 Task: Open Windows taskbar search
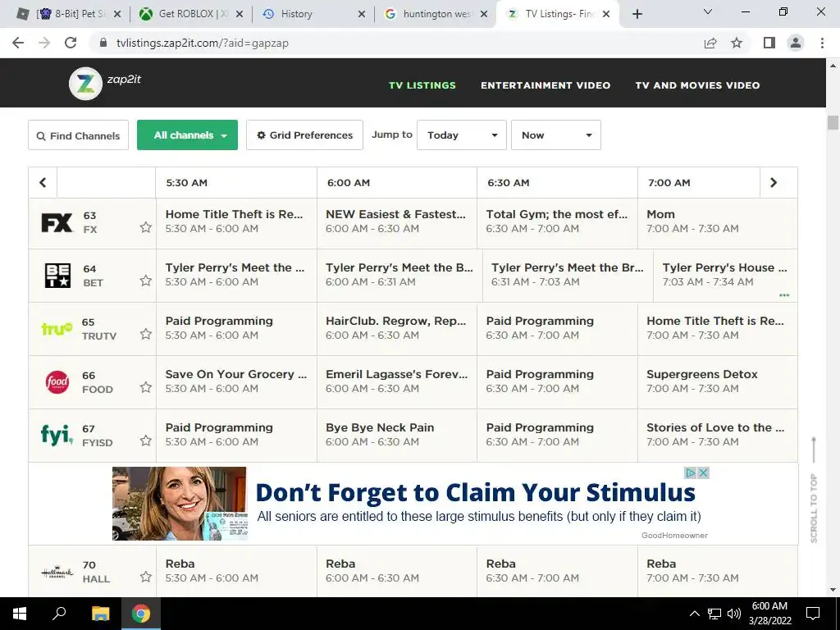tap(59, 614)
